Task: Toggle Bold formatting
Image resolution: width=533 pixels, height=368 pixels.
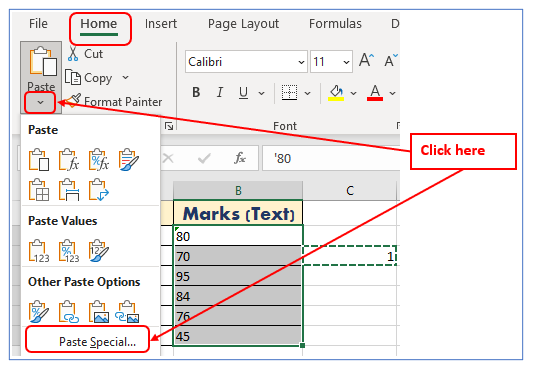Action: (x=196, y=92)
